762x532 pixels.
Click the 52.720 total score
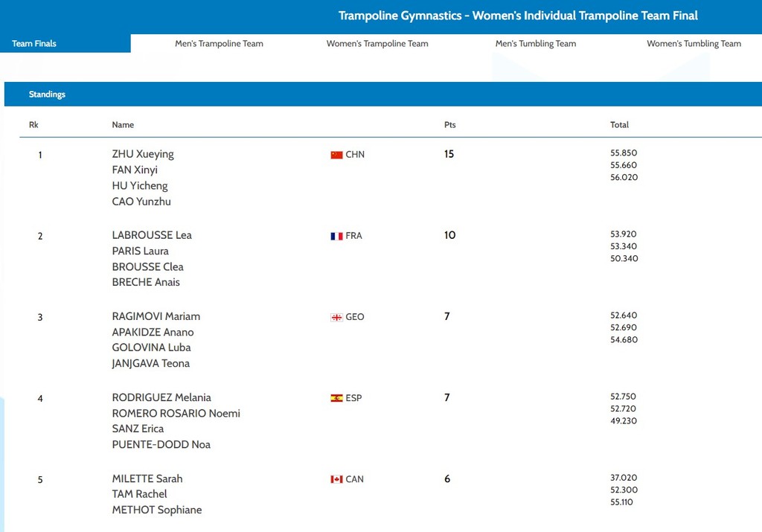[623, 408]
